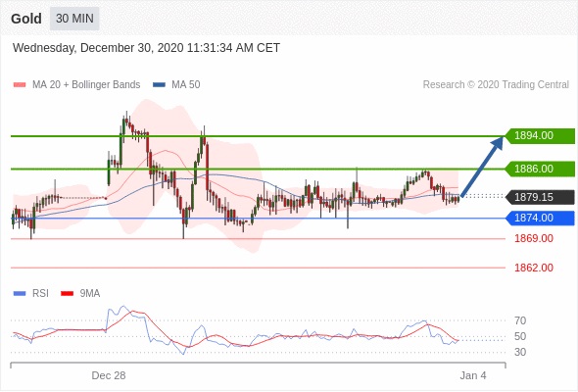Viewport: 578px width, 392px height.
Task: Click the blue upward forecast arrow
Action: tap(482, 166)
